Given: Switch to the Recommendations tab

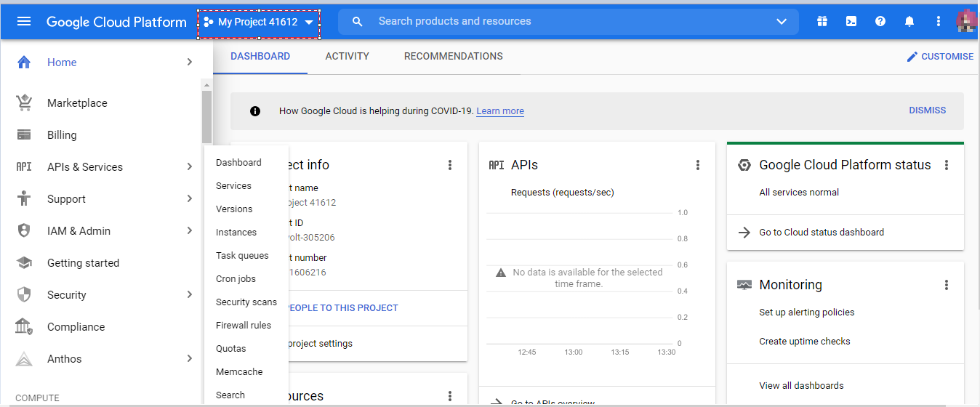Looking at the screenshot, I should click(x=454, y=57).
